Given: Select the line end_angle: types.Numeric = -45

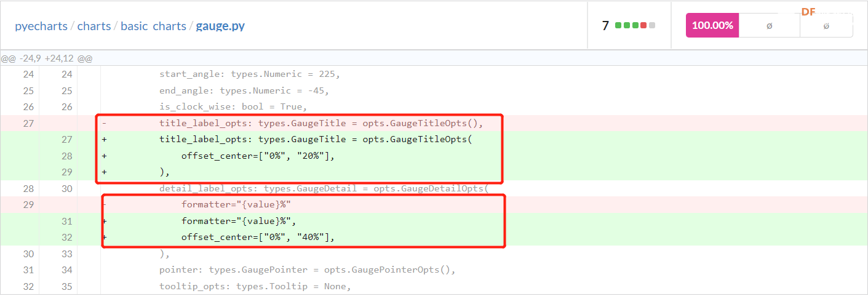Looking at the screenshot, I should pos(244,90).
